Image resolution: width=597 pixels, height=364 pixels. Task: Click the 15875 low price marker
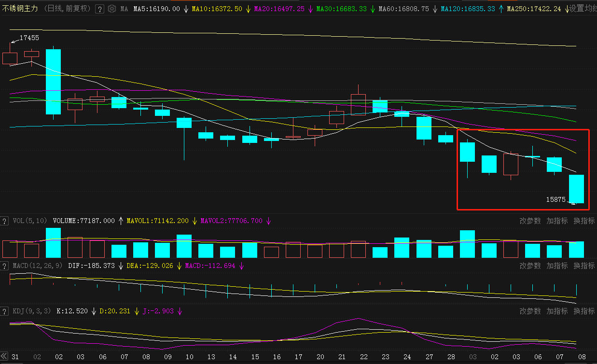(x=555, y=199)
